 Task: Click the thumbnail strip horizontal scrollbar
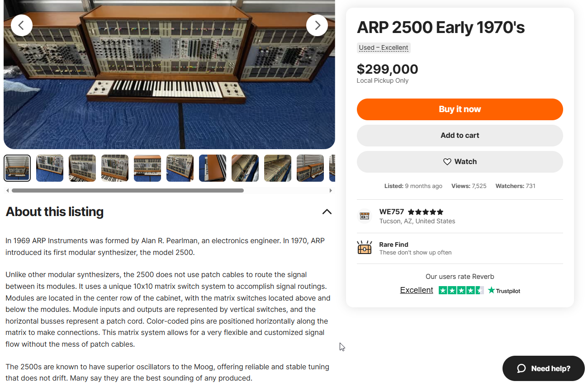point(128,191)
